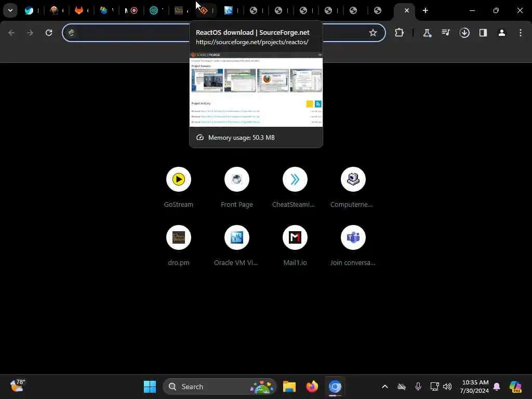Image resolution: width=532 pixels, height=399 pixels.
Task: Show hidden system tray icons chevron
Action: 385,387
